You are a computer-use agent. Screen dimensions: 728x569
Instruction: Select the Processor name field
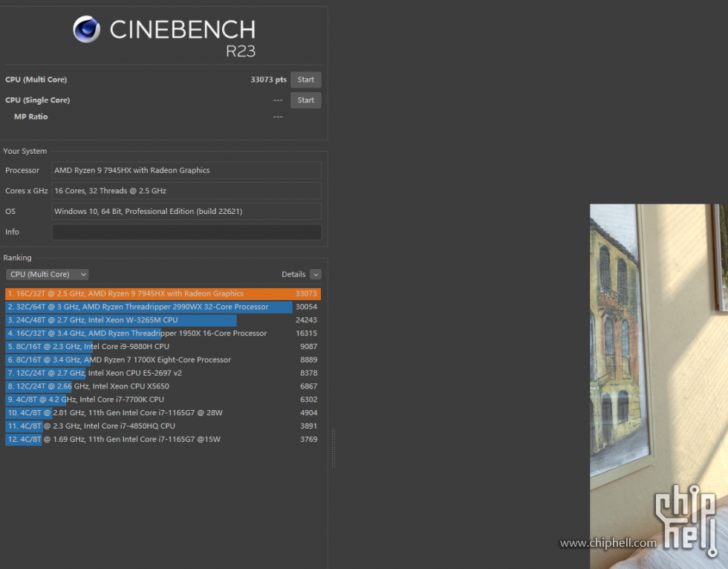pyautogui.click(x=186, y=170)
